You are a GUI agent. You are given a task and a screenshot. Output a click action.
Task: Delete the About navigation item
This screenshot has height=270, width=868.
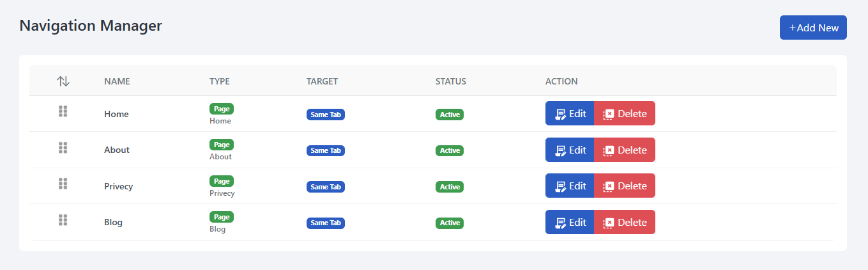pyautogui.click(x=624, y=150)
